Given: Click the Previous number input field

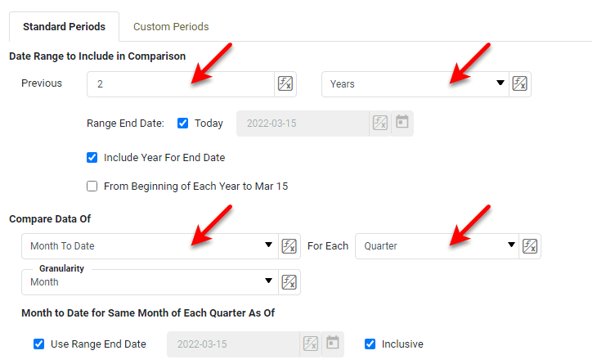Looking at the screenshot, I should 180,83.
